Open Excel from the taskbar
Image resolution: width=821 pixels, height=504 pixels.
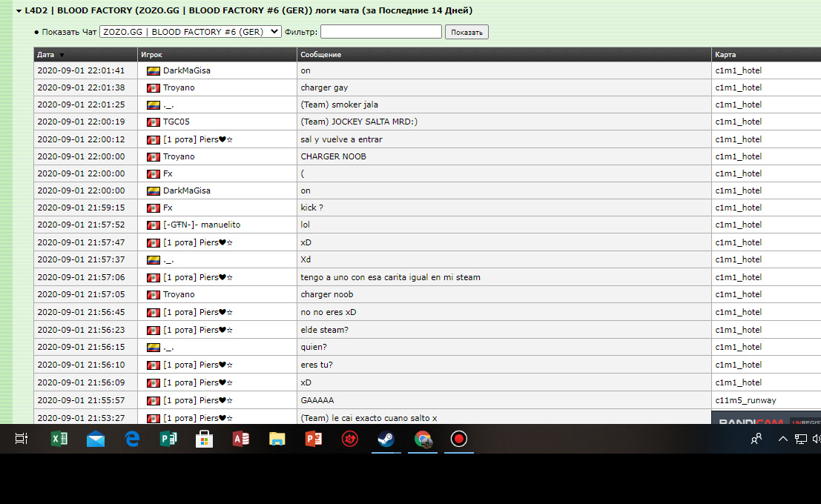[59, 439]
